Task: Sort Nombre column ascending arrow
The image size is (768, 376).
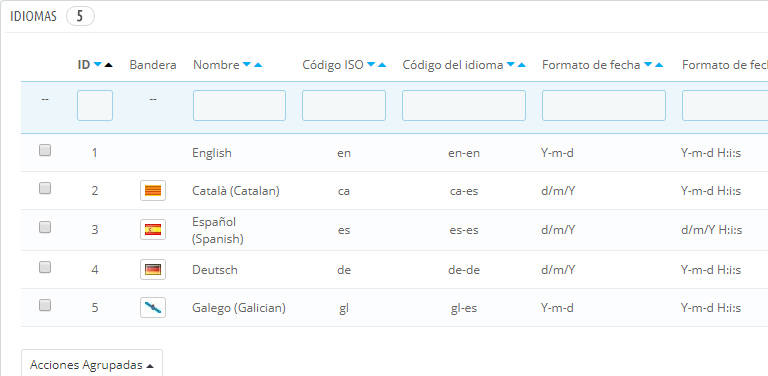Action: (258, 65)
